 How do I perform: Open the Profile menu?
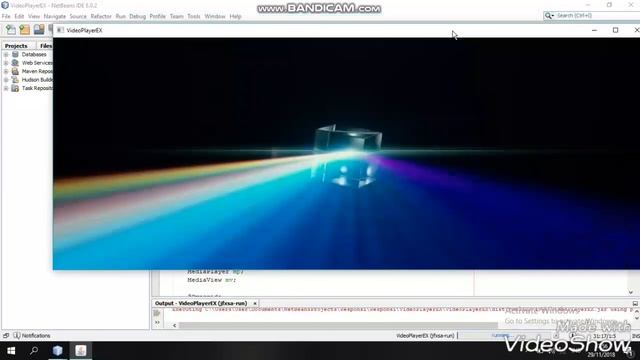[158, 16]
